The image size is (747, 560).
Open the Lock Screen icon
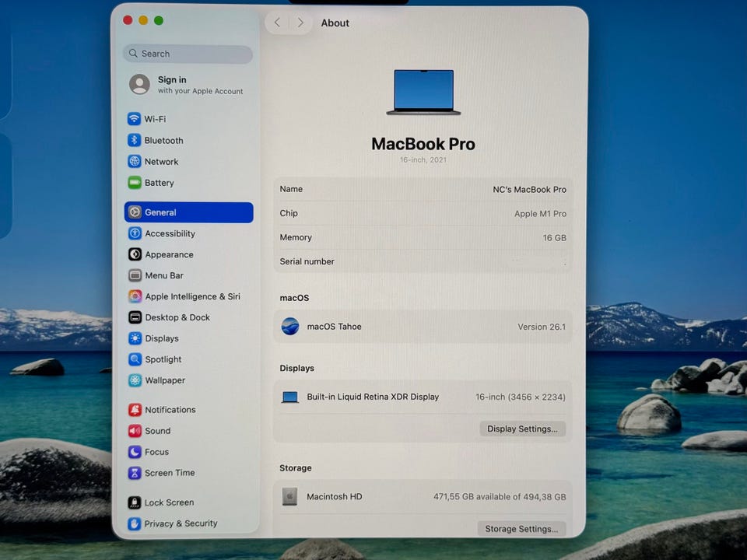(135, 502)
